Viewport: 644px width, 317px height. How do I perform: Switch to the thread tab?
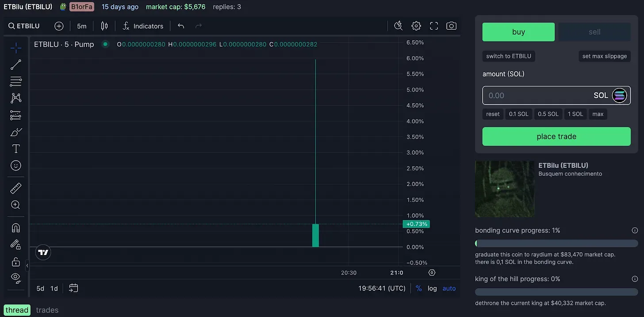(17, 310)
